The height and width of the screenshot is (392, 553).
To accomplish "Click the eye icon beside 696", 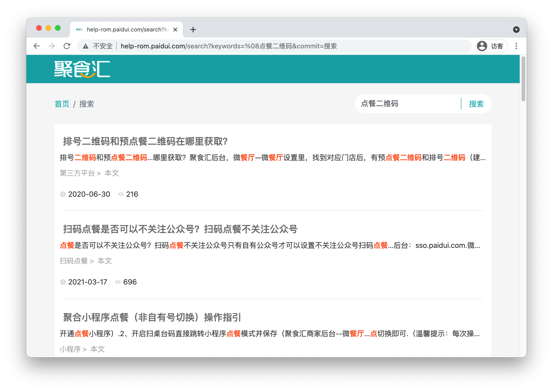I will click(118, 282).
